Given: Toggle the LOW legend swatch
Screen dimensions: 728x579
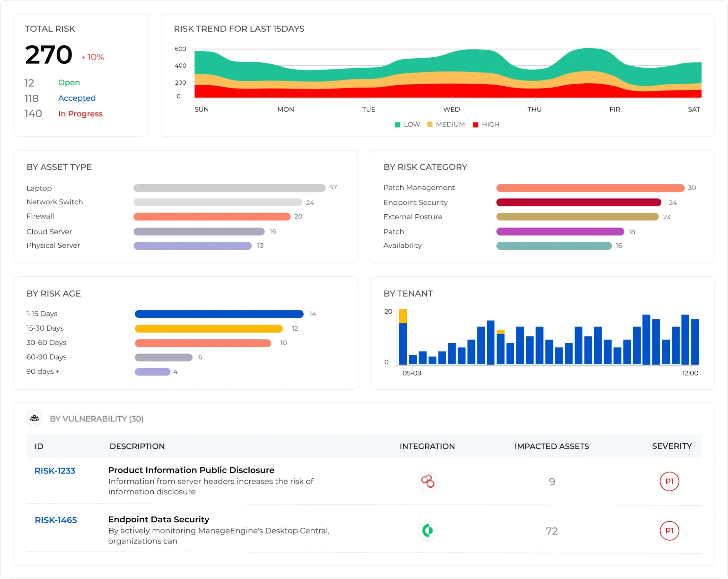Looking at the screenshot, I should [x=398, y=125].
